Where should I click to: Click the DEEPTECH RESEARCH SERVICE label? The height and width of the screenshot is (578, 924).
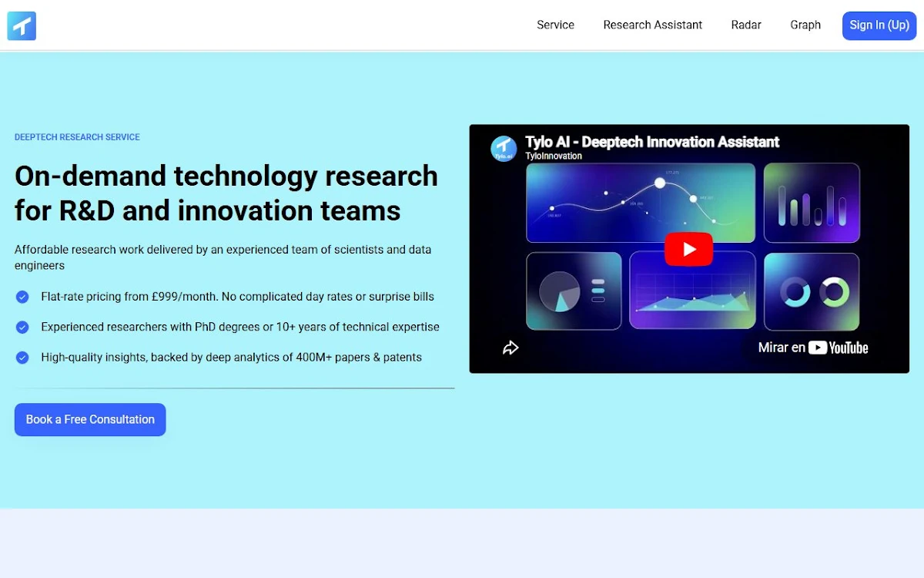coord(77,137)
